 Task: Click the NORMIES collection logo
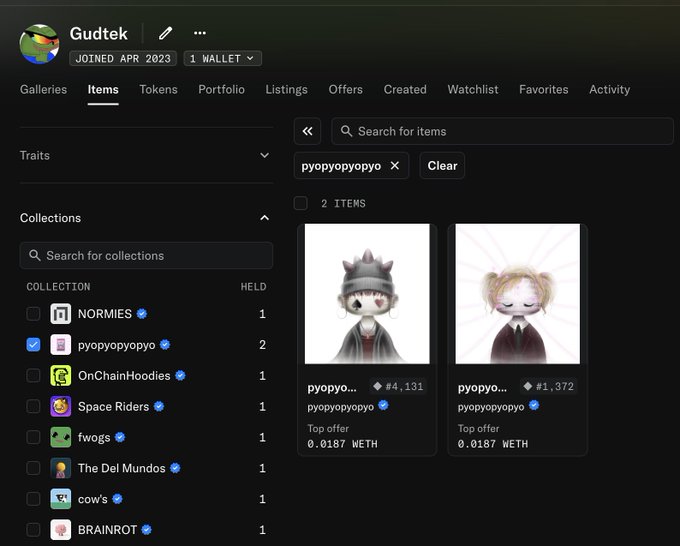click(x=61, y=314)
